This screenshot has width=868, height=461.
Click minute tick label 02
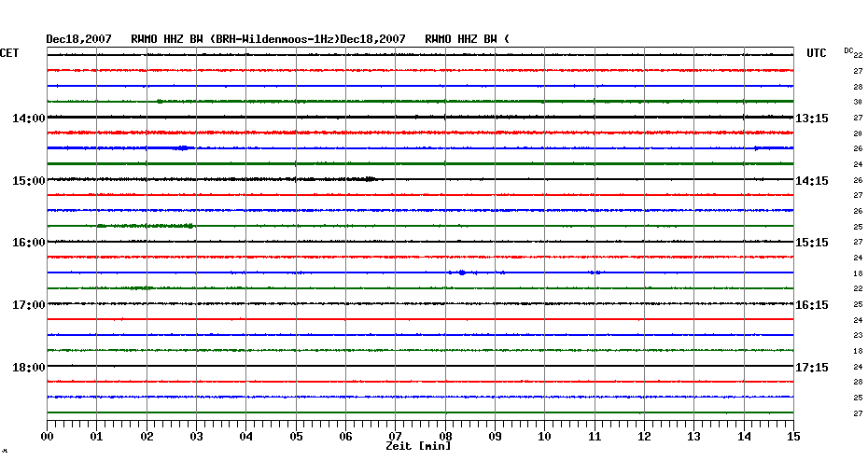tap(147, 437)
